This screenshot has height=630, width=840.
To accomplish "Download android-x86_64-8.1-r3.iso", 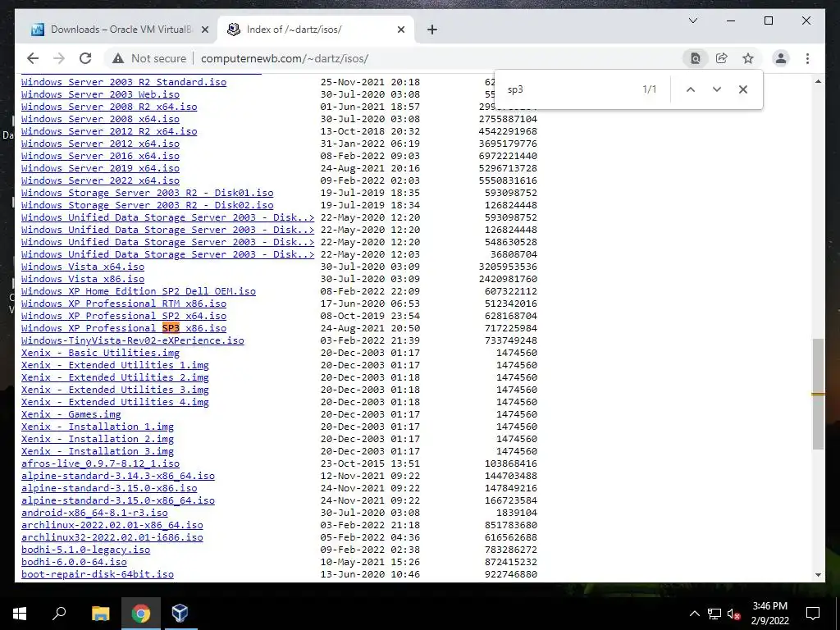I will click(x=94, y=514).
